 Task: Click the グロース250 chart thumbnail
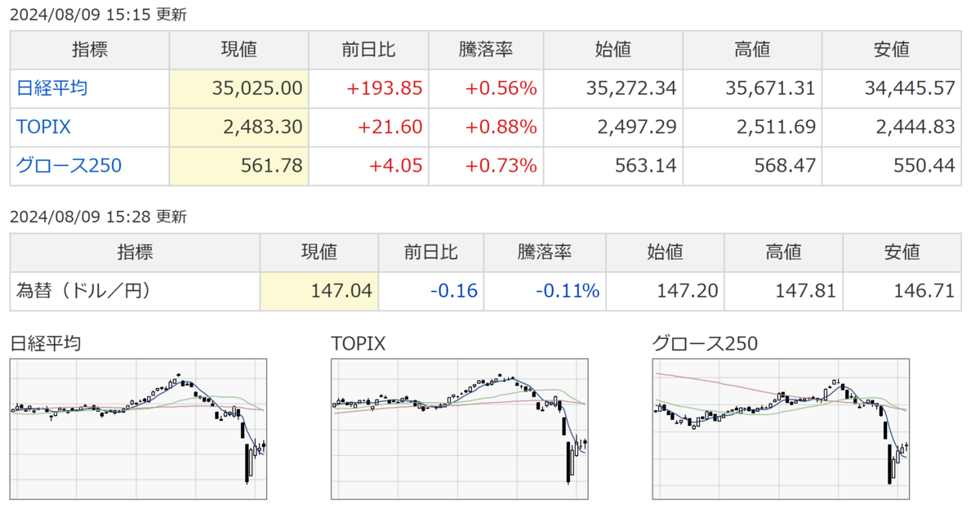(x=782, y=429)
